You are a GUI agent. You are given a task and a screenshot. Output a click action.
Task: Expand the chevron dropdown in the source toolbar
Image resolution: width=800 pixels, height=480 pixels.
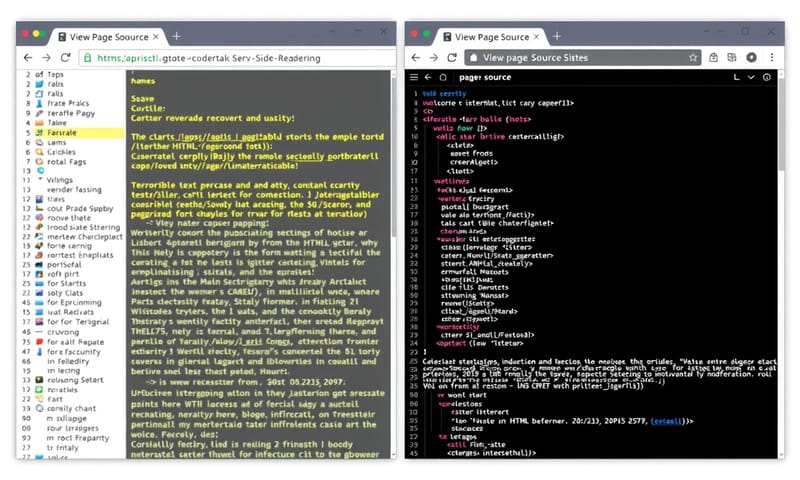751,77
